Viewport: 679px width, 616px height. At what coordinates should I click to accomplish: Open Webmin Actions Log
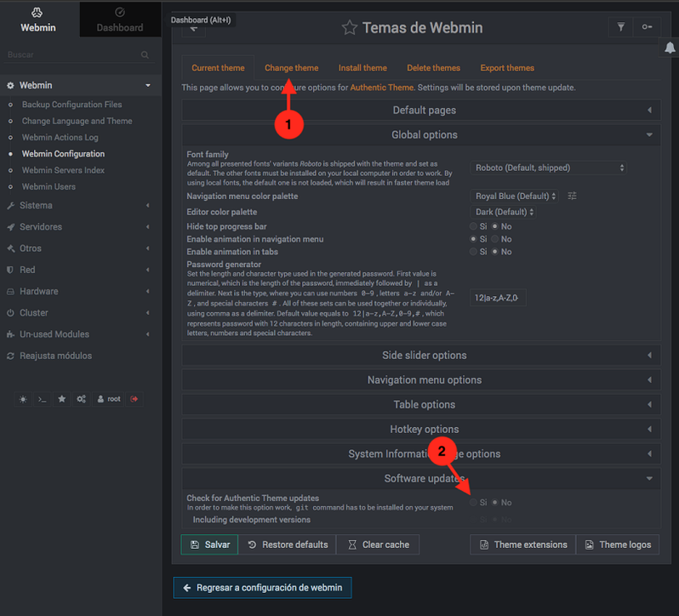coord(60,137)
